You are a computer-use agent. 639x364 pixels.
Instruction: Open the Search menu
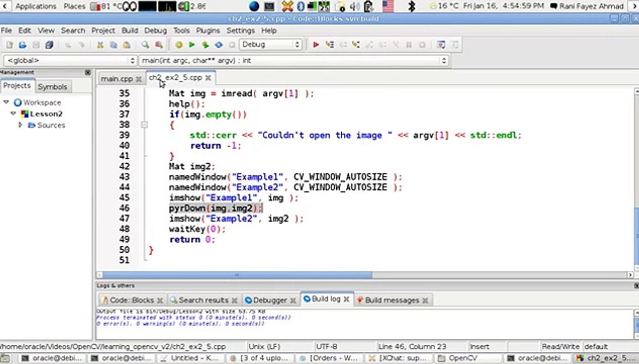73,30
